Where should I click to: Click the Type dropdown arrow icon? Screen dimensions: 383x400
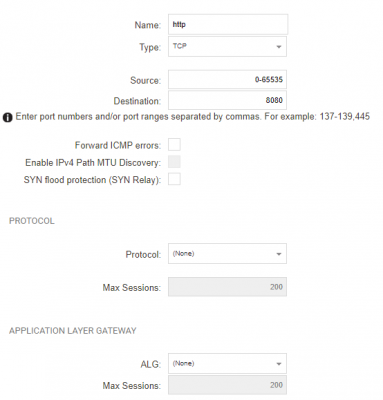279,47
